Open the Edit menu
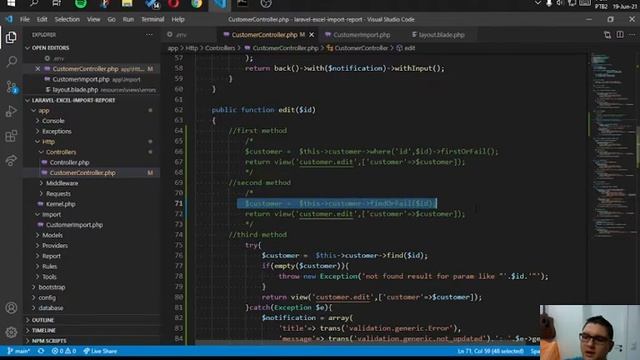640x360 pixels. tap(42, 19)
